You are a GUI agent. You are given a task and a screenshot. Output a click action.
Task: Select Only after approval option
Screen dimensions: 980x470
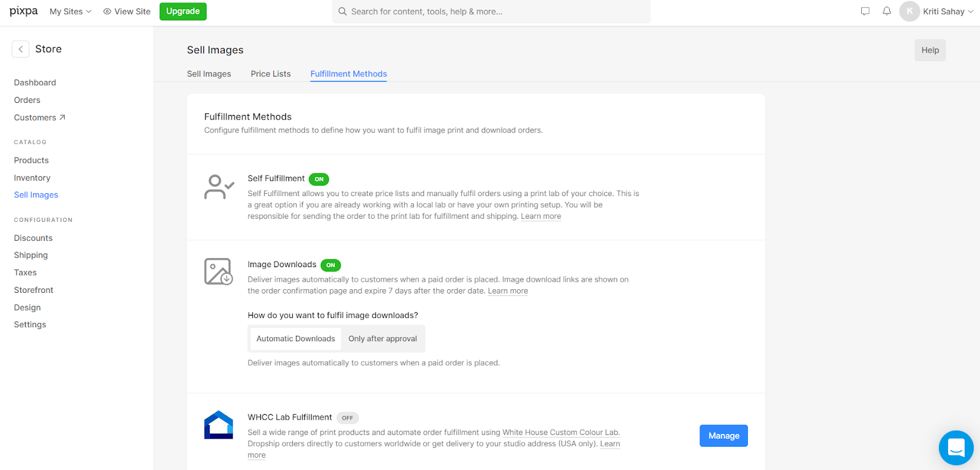(382, 339)
